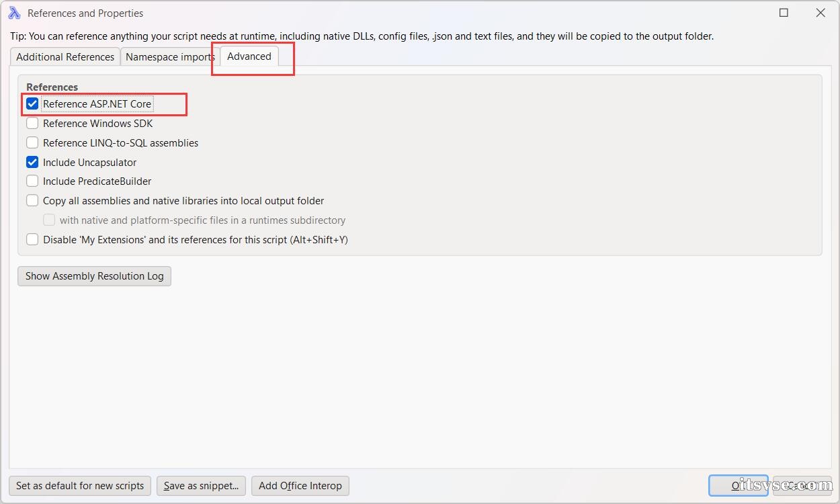Image resolution: width=840 pixels, height=504 pixels.
Task: Click Save as snippet button
Action: click(x=201, y=486)
